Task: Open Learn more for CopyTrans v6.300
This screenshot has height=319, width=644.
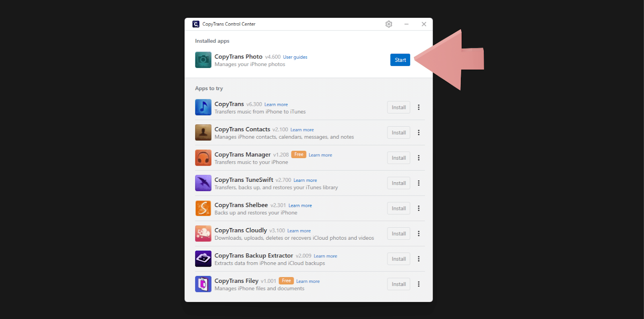Action: [x=276, y=105]
